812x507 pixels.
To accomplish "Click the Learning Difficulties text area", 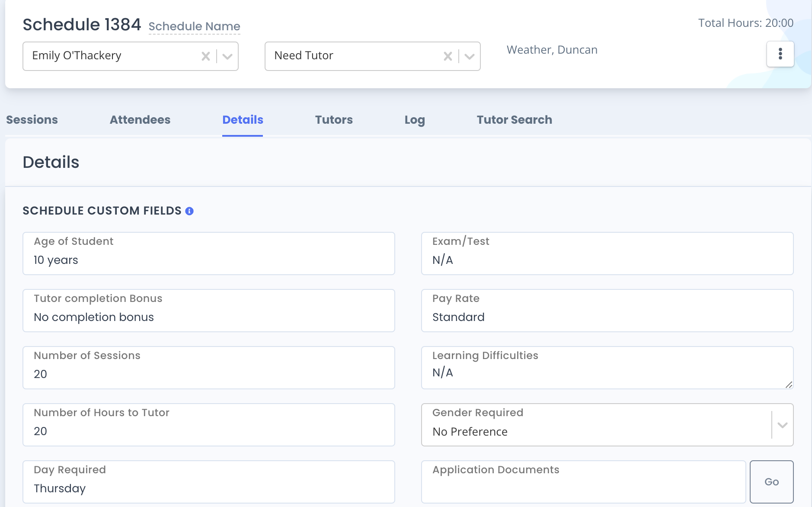I will [x=607, y=368].
